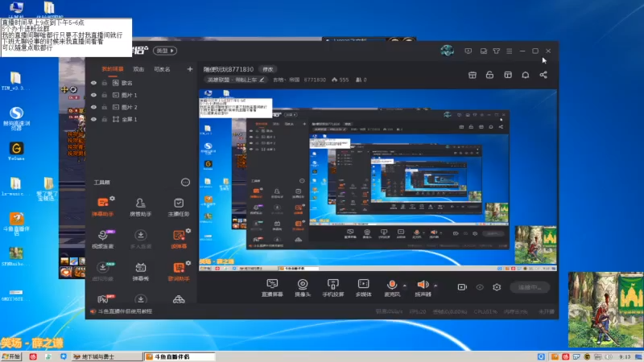Open the orange tool right of 多人连麦
The image size is (644, 362).
pyautogui.click(x=179, y=239)
